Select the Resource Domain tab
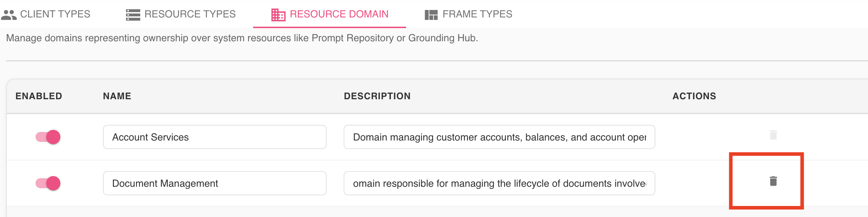 coord(329,14)
